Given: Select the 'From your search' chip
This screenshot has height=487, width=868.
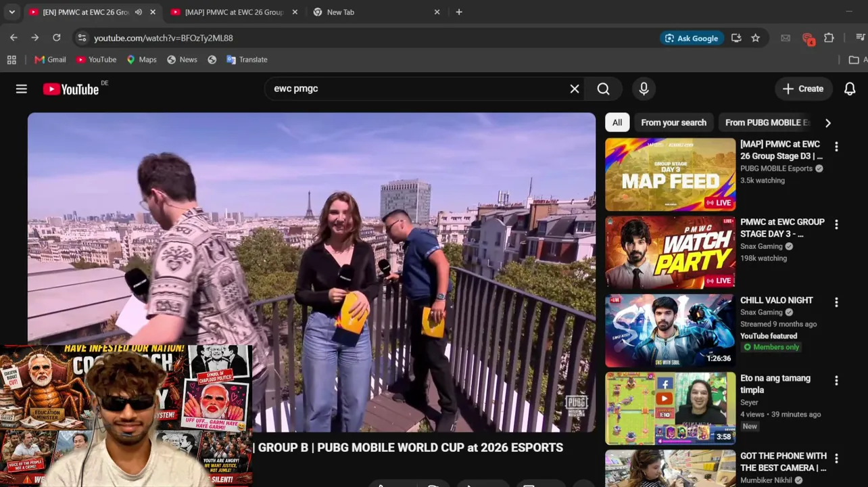Looking at the screenshot, I should [673, 122].
